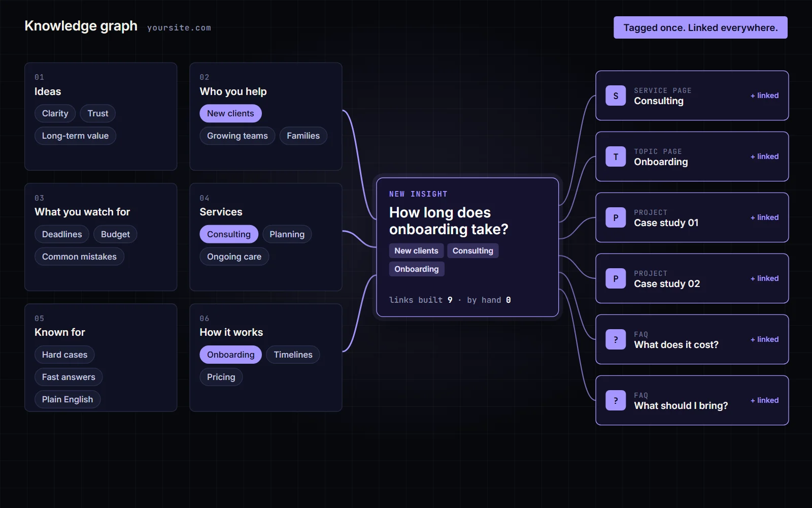Click the S icon on Consulting service page

616,96
